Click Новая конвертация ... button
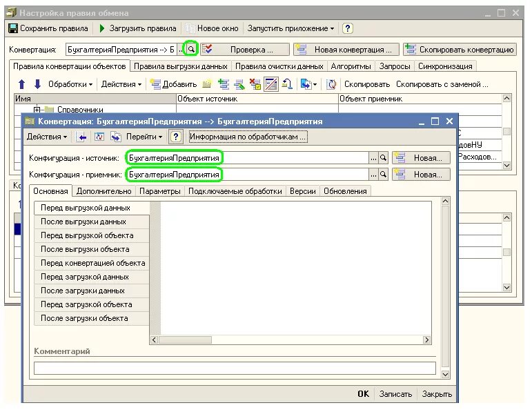The image size is (532, 412). click(x=346, y=50)
